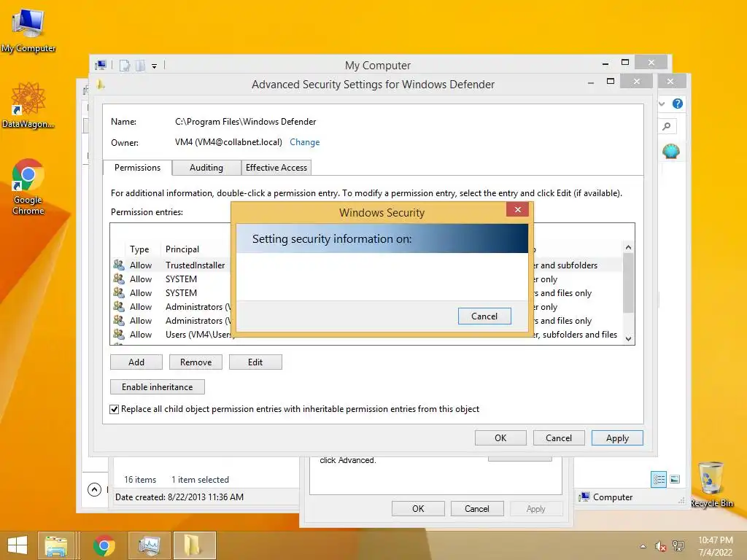
Task: Open DataWagon desktop shortcut
Action: point(28,105)
